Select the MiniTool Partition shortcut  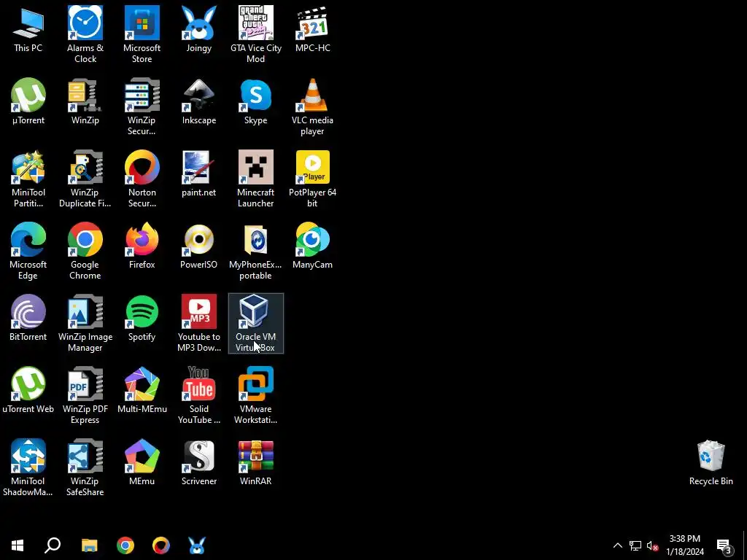(28, 179)
